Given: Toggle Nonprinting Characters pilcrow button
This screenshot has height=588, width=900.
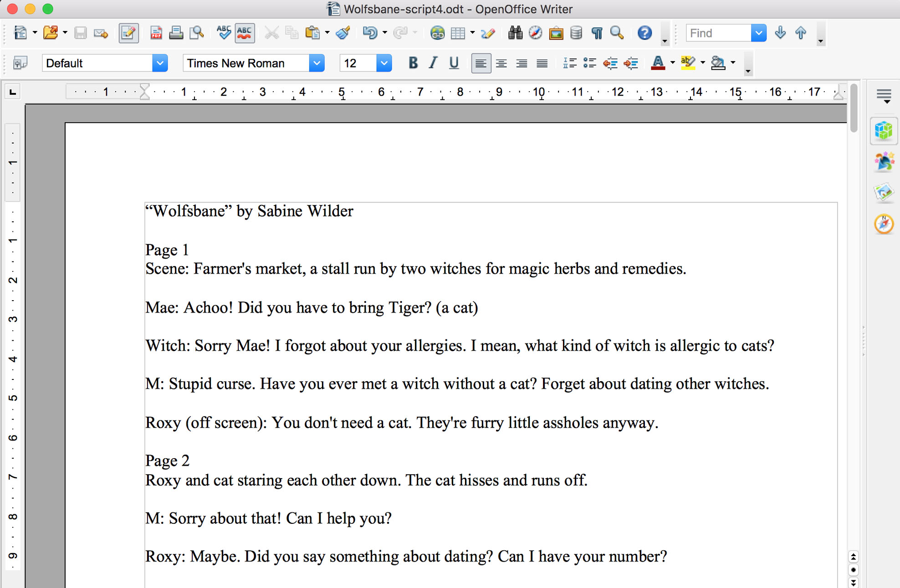Looking at the screenshot, I should [x=597, y=33].
